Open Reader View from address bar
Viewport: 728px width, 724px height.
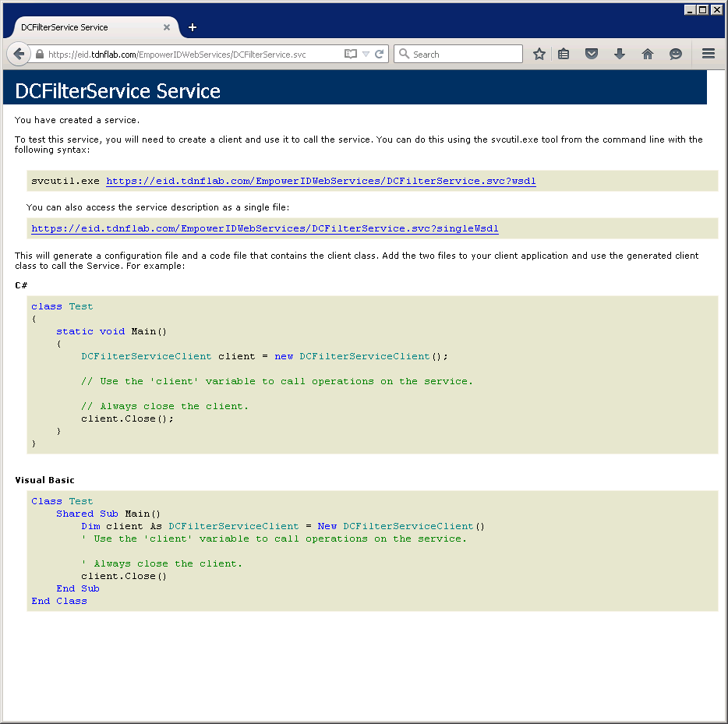coord(351,55)
